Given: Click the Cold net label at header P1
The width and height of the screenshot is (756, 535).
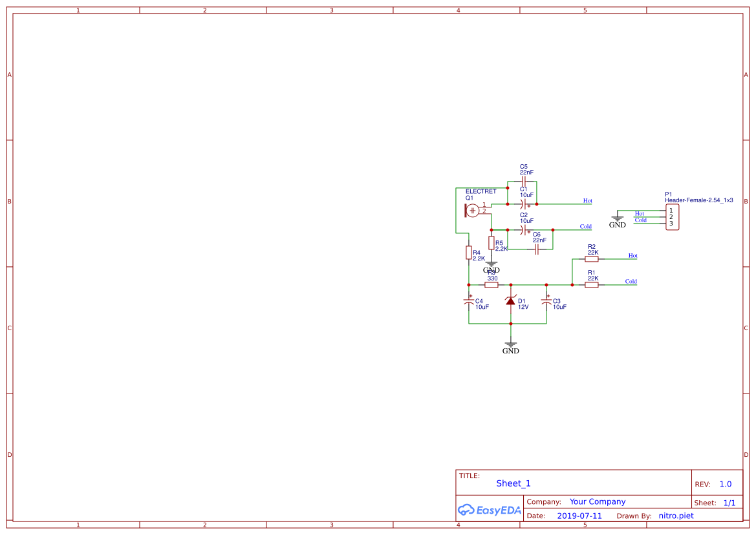Looking at the screenshot, I should 640,220.
